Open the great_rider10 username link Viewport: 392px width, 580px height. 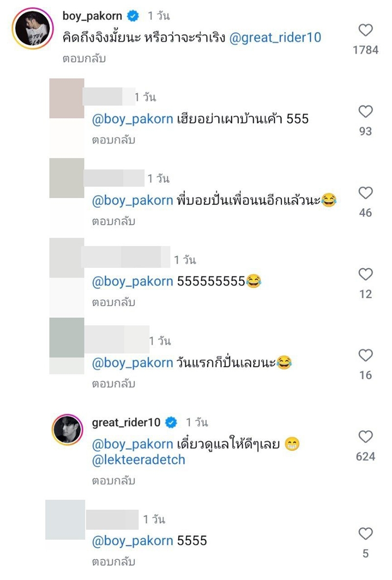(126, 422)
